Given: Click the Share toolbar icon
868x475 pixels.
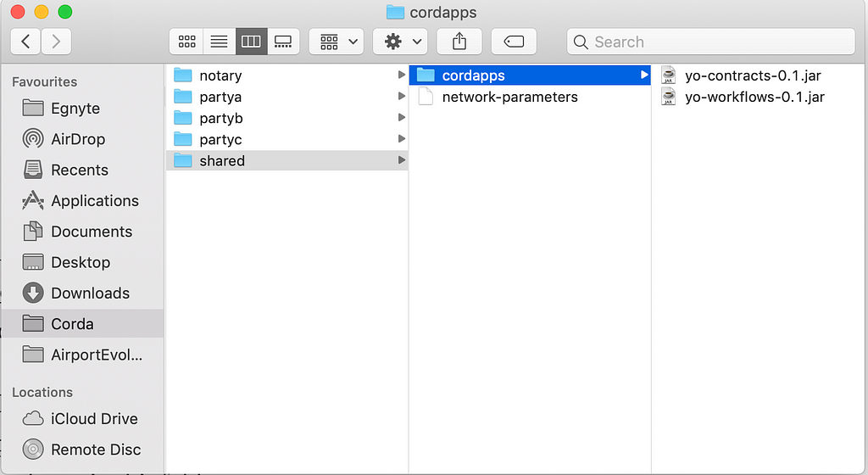Looking at the screenshot, I should [x=459, y=42].
